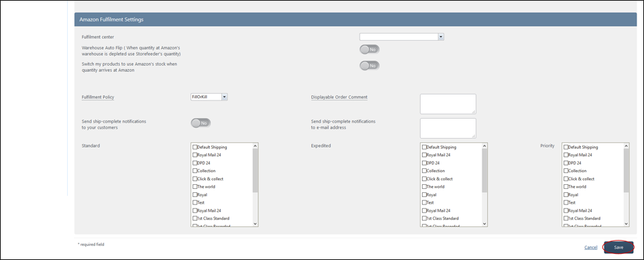Click the 'Priority' shipping label
The width and height of the screenshot is (644, 260).
point(547,145)
